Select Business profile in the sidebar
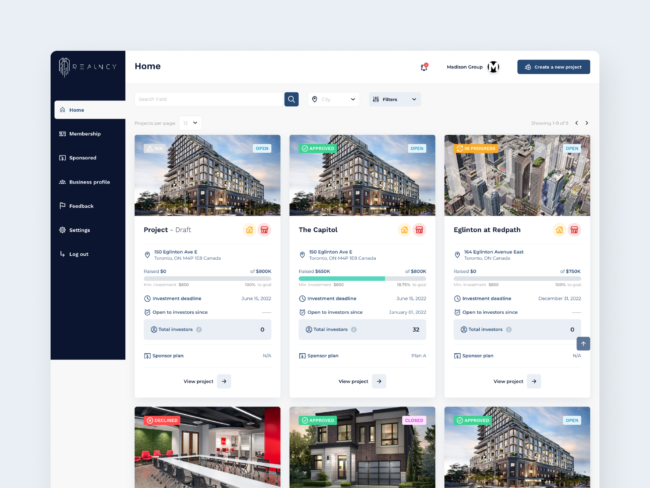 point(88,182)
